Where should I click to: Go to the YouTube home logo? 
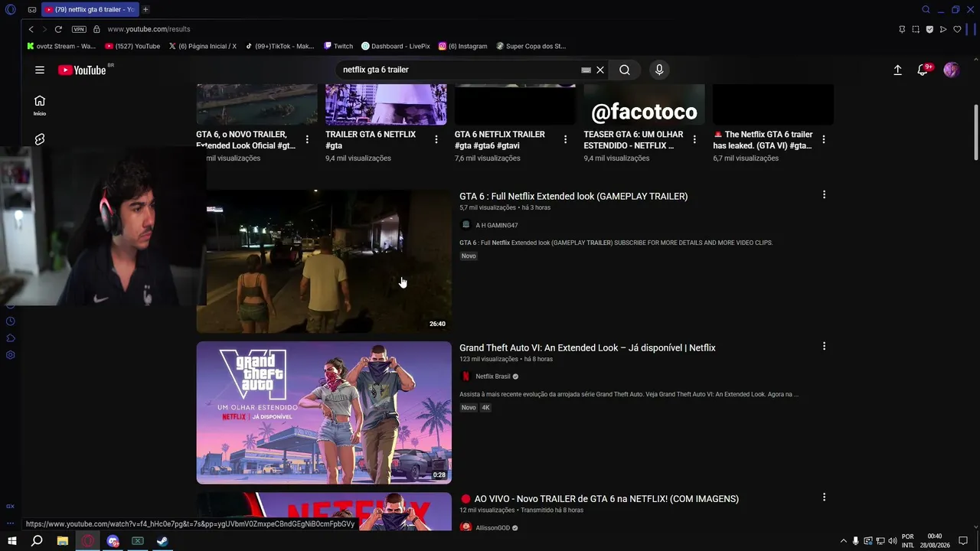pos(82,70)
